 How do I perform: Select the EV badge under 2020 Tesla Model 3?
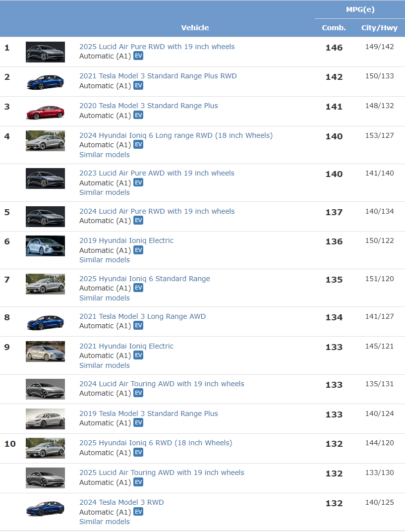tap(138, 115)
